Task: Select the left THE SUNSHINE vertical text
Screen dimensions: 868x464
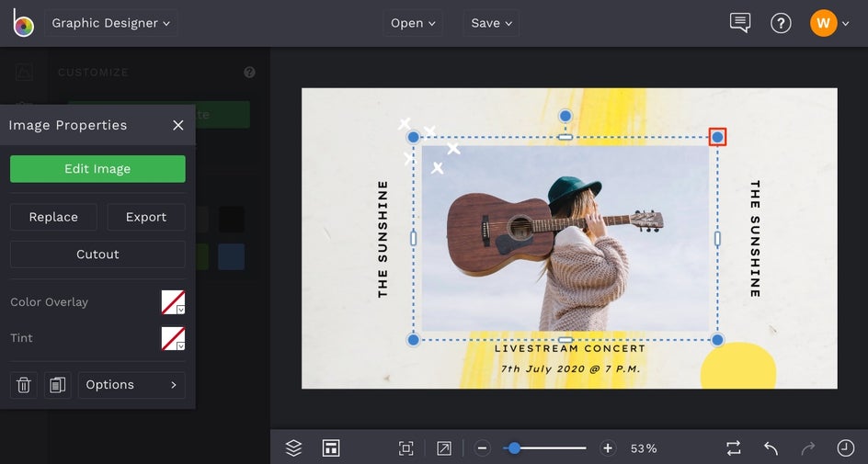Action: (x=383, y=239)
